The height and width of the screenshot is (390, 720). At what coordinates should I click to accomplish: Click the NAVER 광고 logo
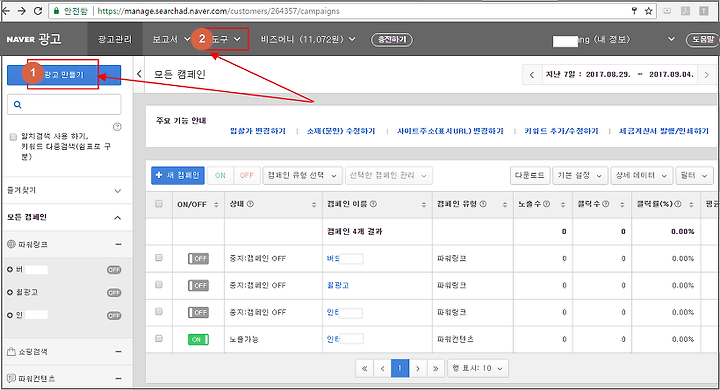click(34, 39)
